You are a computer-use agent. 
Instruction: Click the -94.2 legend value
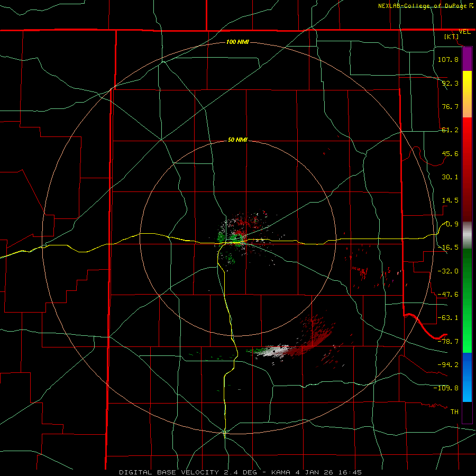[x=448, y=364]
